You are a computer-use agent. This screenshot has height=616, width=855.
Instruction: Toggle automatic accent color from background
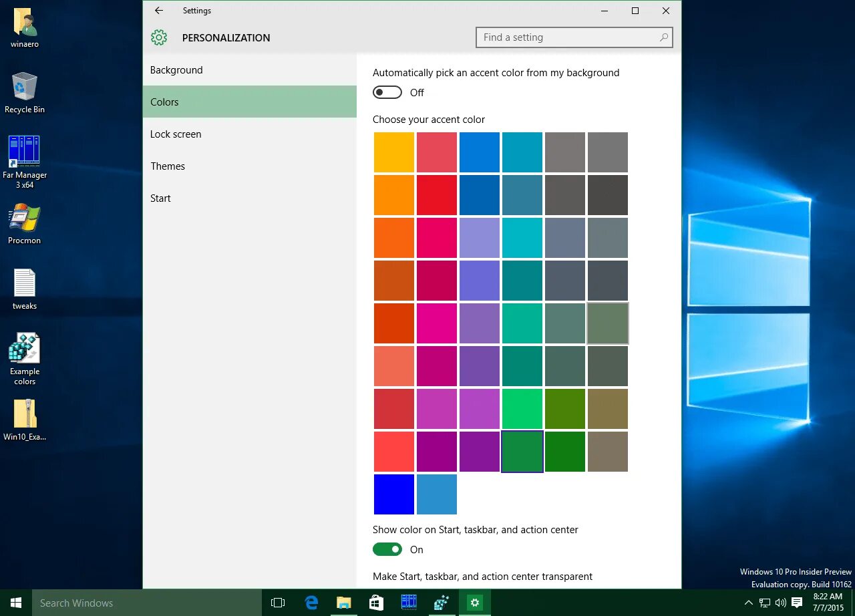(x=387, y=92)
